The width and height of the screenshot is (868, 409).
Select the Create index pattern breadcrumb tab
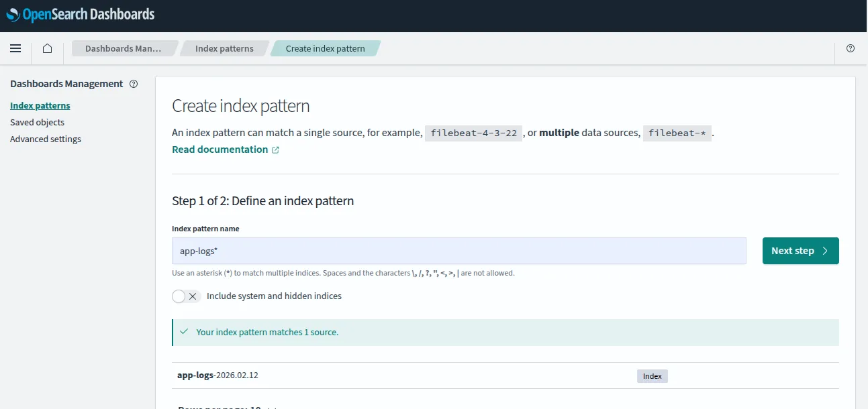(x=324, y=48)
